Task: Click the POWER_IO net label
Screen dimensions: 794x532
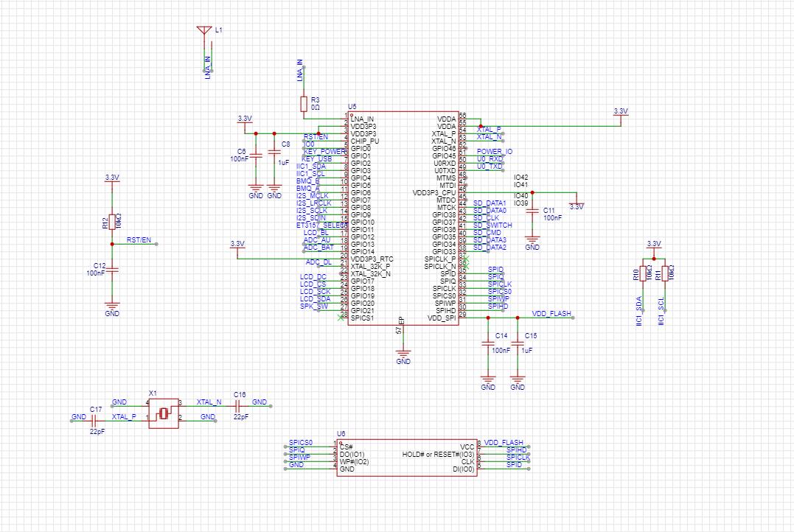Action: [495, 151]
